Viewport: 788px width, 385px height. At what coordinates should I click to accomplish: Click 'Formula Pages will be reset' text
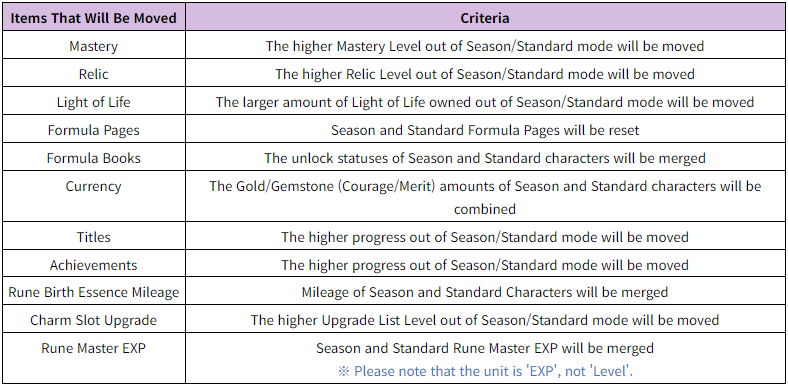click(x=485, y=130)
